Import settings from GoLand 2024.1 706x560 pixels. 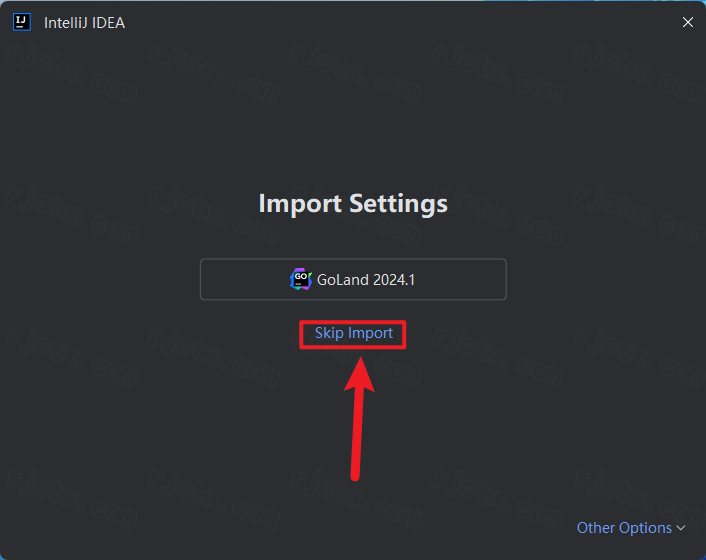point(353,279)
